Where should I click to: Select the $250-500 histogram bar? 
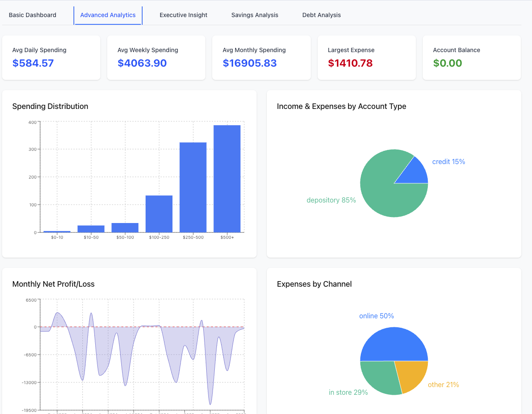[x=193, y=186]
